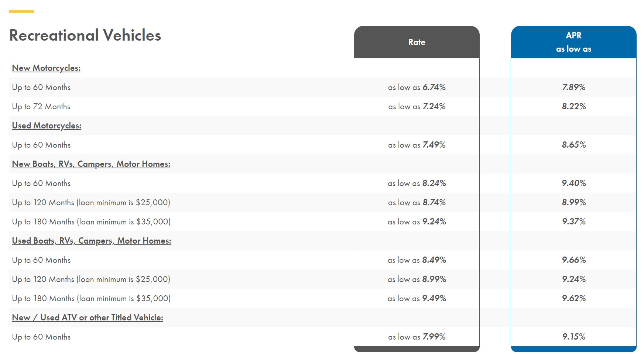Click New Boats, RVs, Campers, Motor Homes label

(x=91, y=164)
